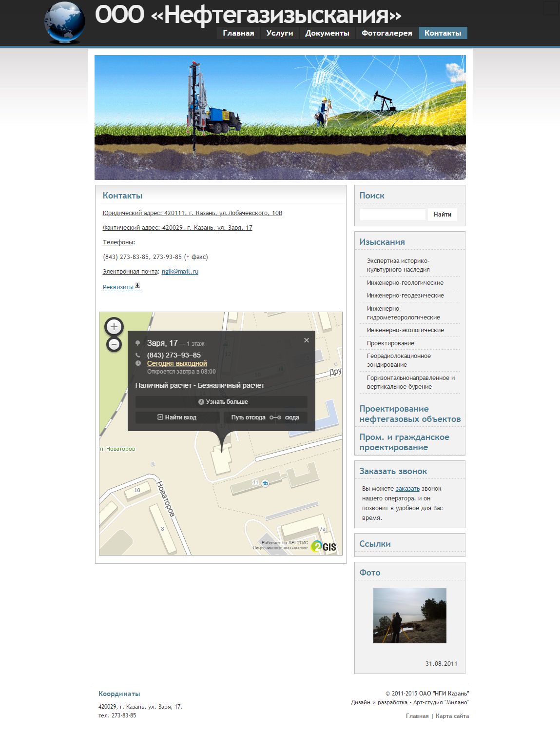Screen dimensions: 560x735
Task: Expand the Пром. и гражданское проектирование section
Action: tap(404, 442)
